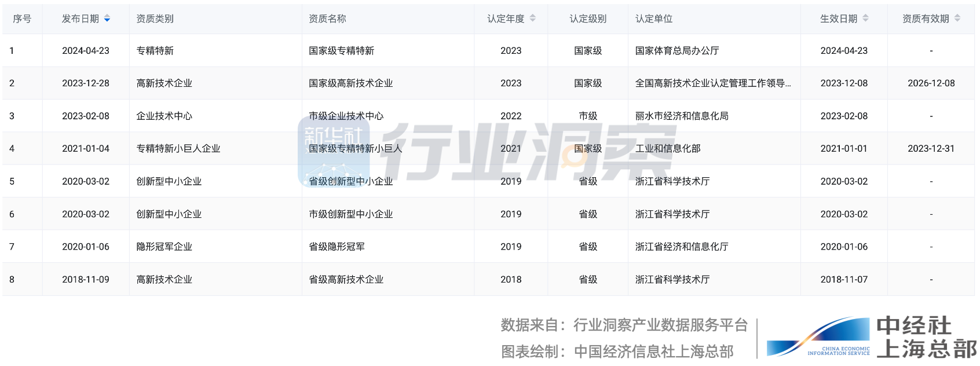980x366 pixels.
Task: Select 2021-01-01 effective date
Action: pyautogui.click(x=844, y=148)
